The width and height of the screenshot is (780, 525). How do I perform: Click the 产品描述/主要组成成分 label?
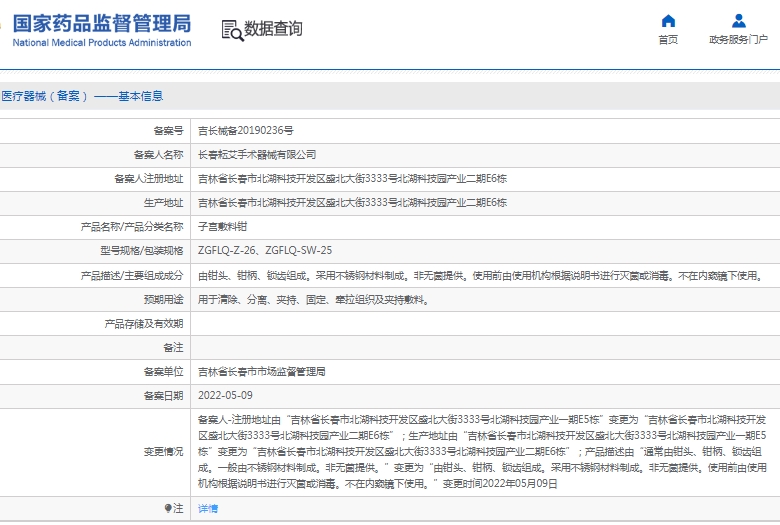132,275
